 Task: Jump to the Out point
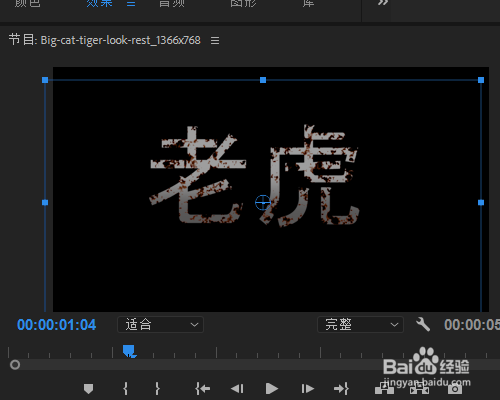point(341,389)
